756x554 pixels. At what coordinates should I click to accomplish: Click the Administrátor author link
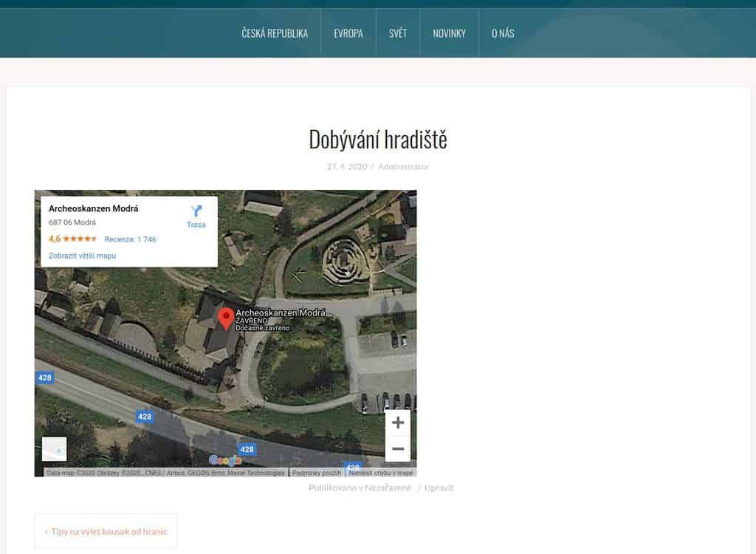click(403, 166)
